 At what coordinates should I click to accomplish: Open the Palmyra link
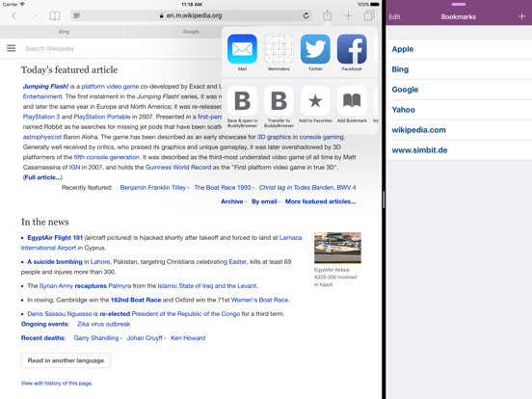120,285
